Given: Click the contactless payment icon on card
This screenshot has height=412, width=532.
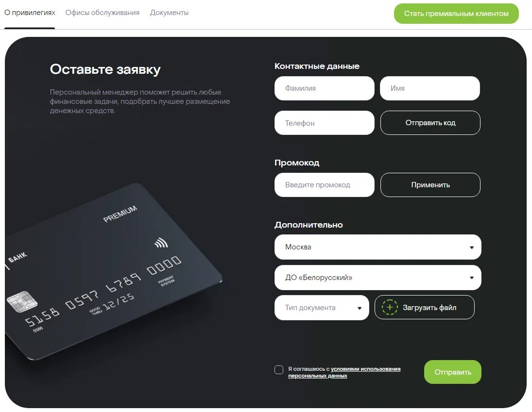Looking at the screenshot, I should 161,243.
